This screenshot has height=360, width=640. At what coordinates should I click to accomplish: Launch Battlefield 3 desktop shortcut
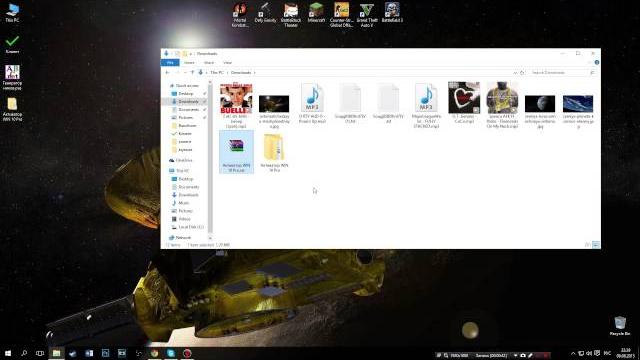pos(392,13)
